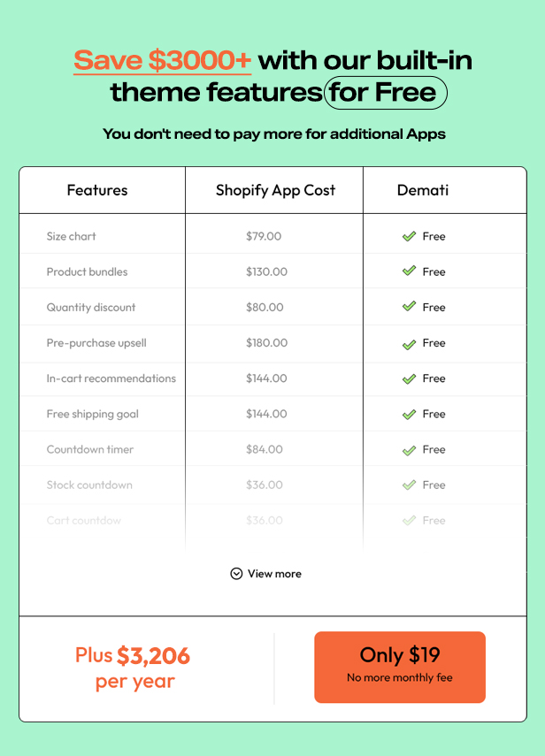Click the checkmark icon in Pre-purchase upsell row
545x756 pixels.
pos(409,344)
